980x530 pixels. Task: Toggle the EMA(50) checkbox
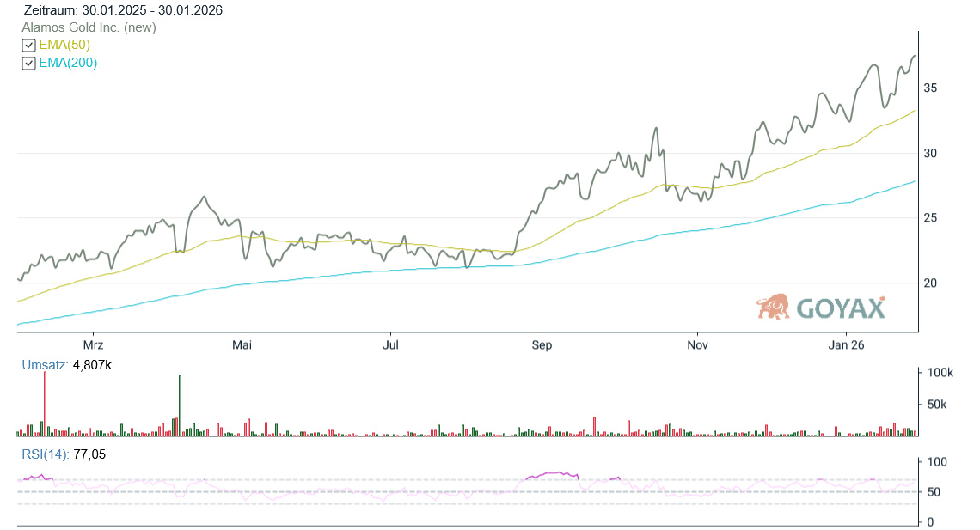[x=29, y=46]
